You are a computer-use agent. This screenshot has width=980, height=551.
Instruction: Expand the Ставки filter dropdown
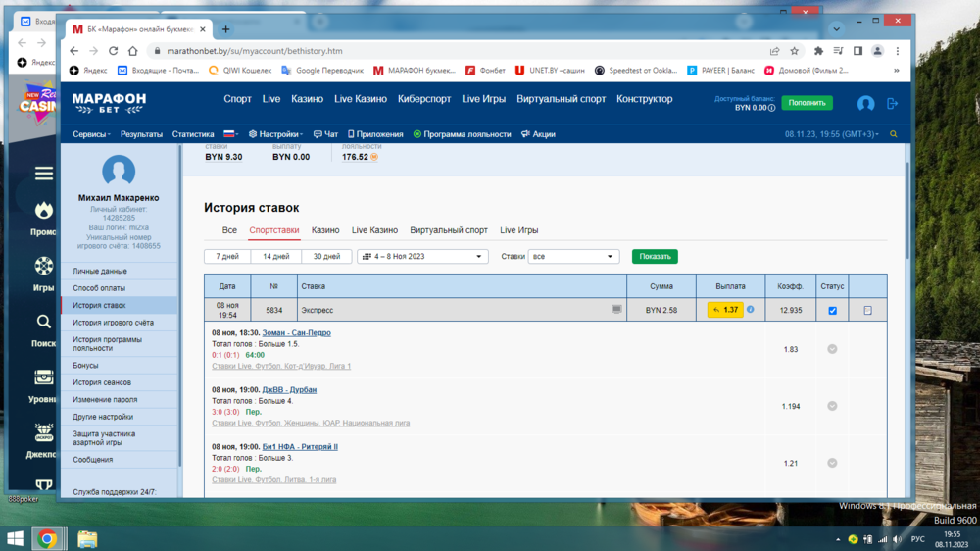point(573,257)
